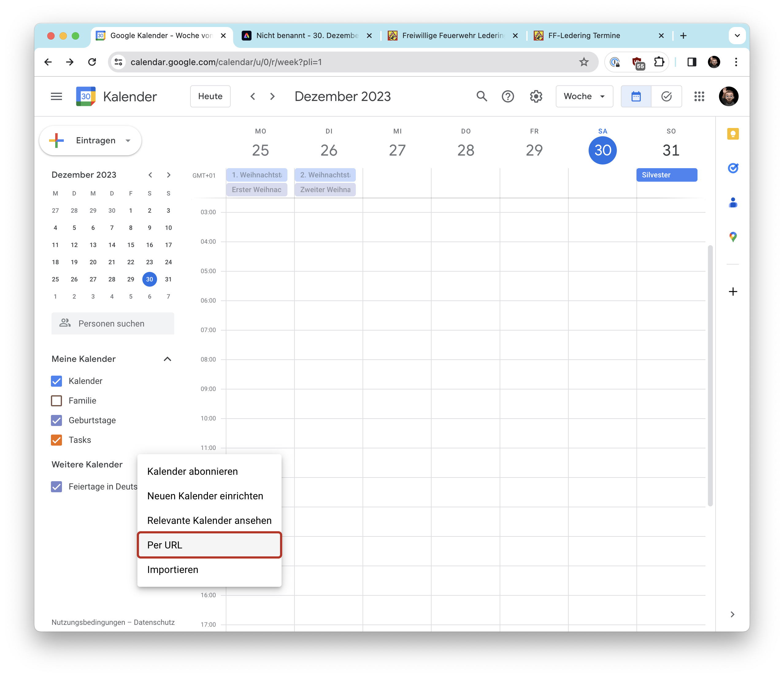Switch to the Tasks view icon
This screenshot has height=677, width=784.
[x=666, y=96]
